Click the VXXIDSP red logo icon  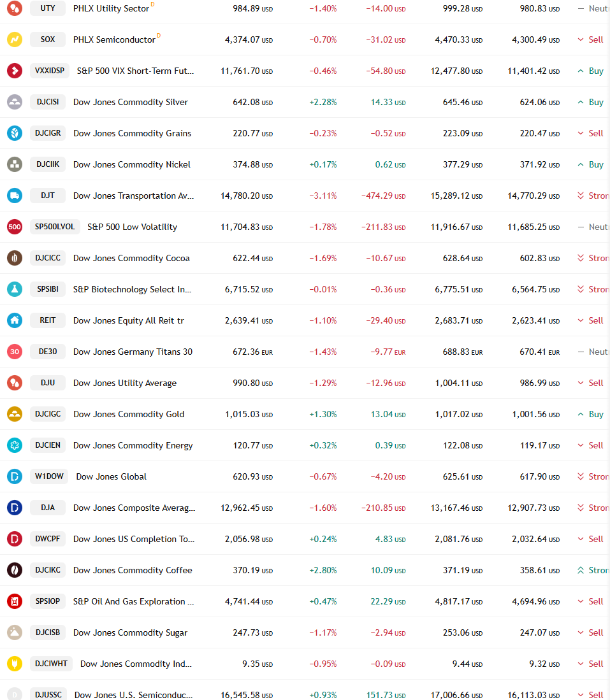[x=15, y=71]
